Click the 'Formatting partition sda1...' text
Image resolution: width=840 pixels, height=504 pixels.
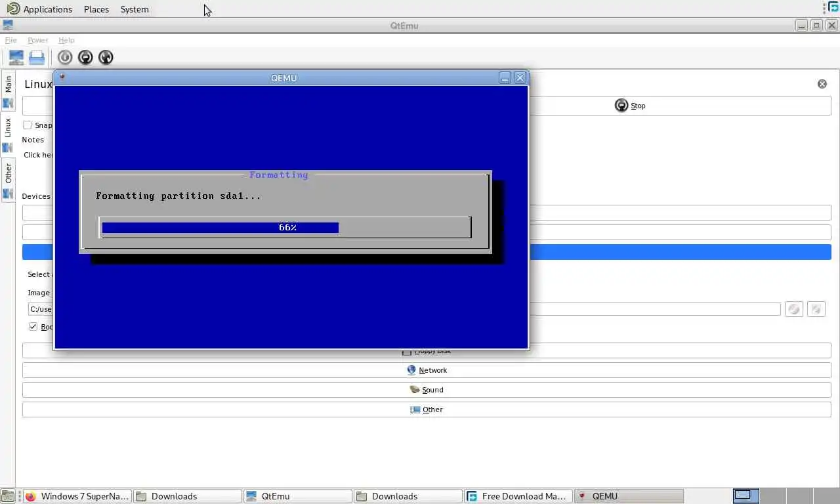[178, 196]
